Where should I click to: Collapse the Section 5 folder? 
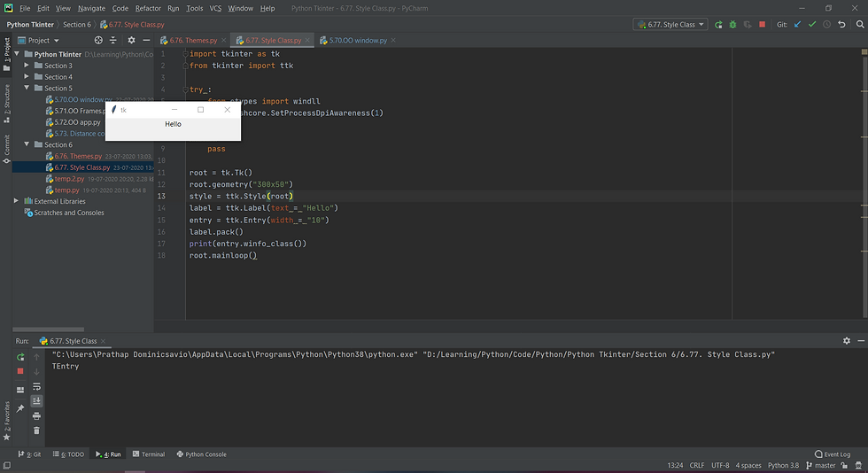[27, 88]
